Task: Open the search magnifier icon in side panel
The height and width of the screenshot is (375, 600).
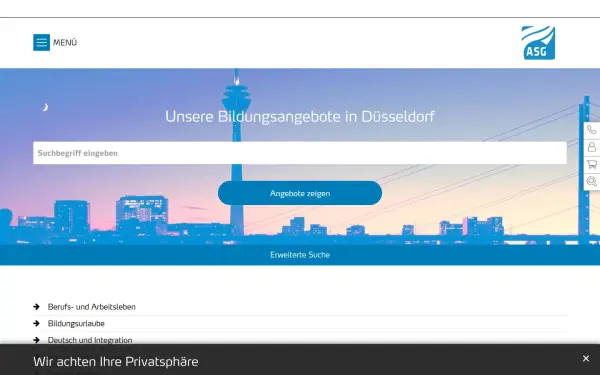Action: (592, 181)
